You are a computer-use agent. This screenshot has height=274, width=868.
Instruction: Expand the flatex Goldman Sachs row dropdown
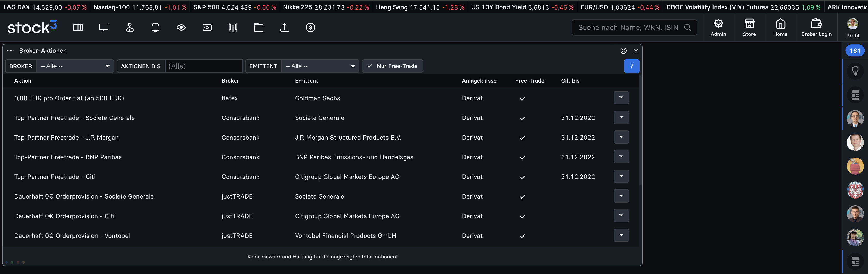621,98
